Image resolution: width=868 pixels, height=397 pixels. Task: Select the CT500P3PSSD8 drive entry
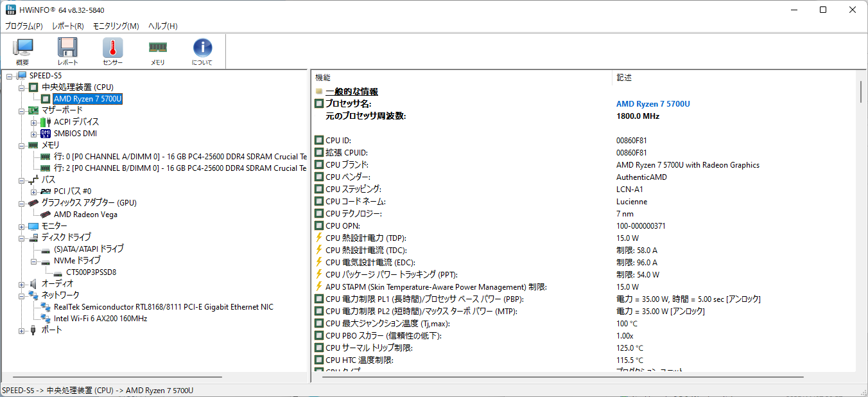coord(91,272)
